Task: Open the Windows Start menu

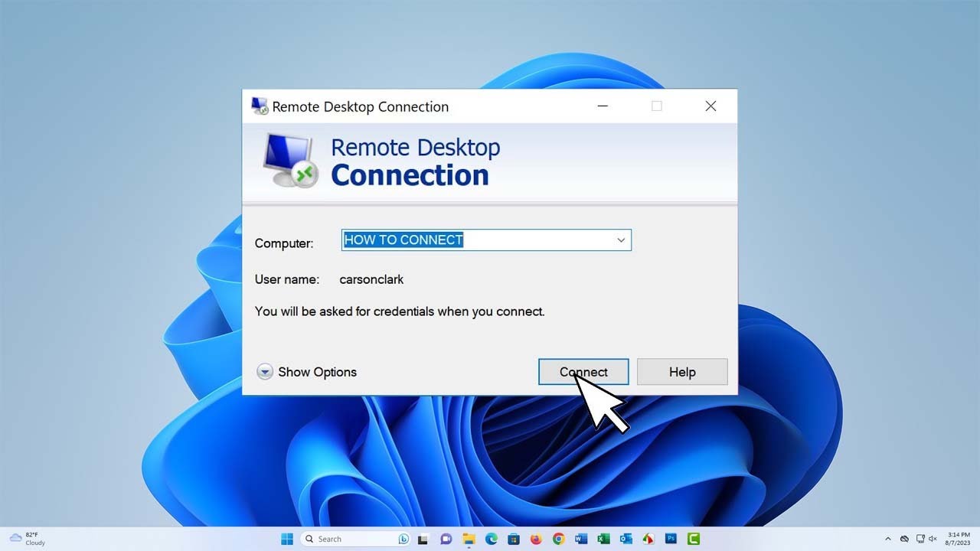Action: tap(287, 539)
